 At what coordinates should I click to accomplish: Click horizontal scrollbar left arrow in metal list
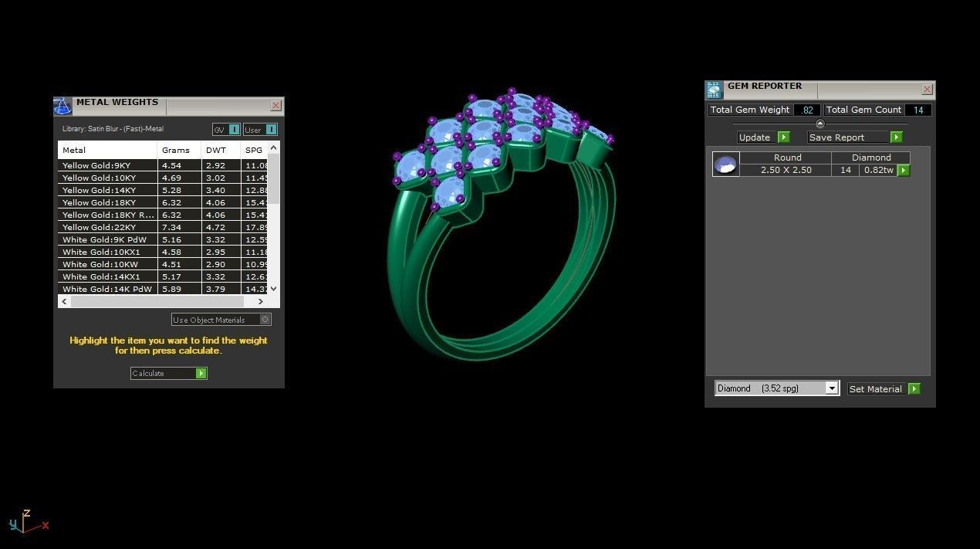(64, 302)
